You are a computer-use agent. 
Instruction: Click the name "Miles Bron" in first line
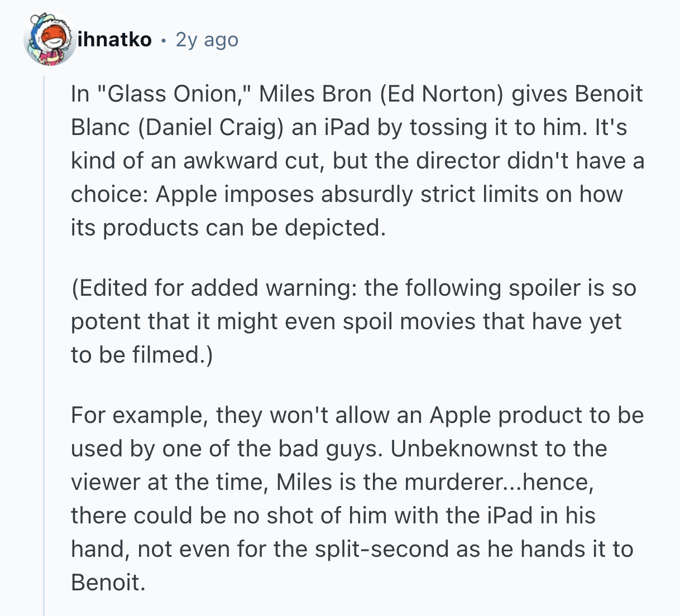pos(315,94)
